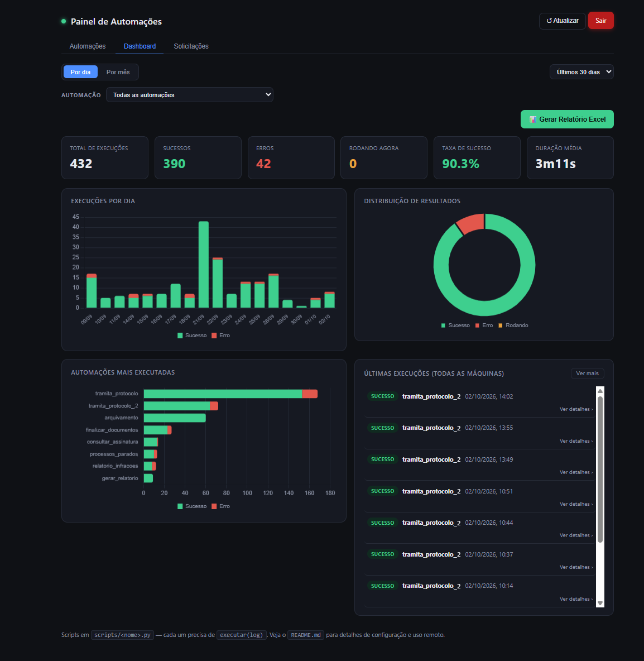The width and height of the screenshot is (644, 661).
Task: Click the SUCESSO badge on the 14:02 row
Action: (x=382, y=396)
